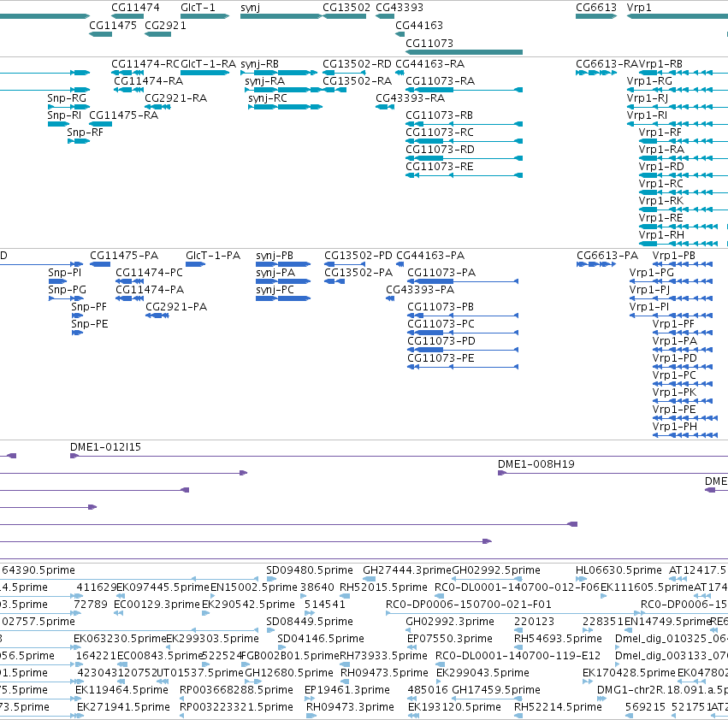Click the CG44163 gene label
Image resolution: width=728 pixels, height=720 pixels.
[x=419, y=25]
